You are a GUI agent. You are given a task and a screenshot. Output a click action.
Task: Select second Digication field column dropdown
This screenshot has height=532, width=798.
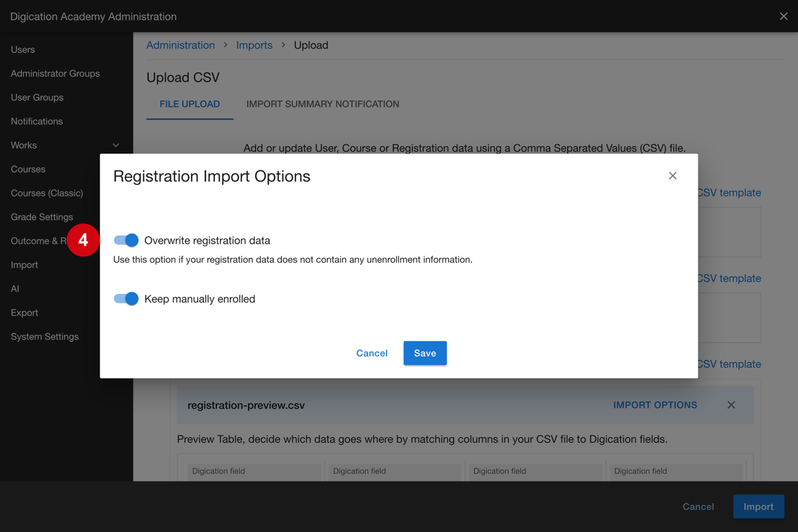coord(395,471)
